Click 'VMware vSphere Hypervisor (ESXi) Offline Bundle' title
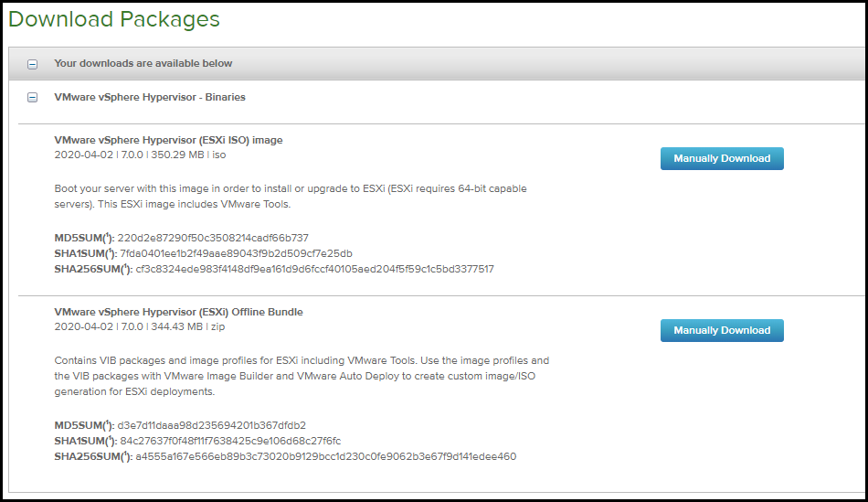 tap(179, 312)
